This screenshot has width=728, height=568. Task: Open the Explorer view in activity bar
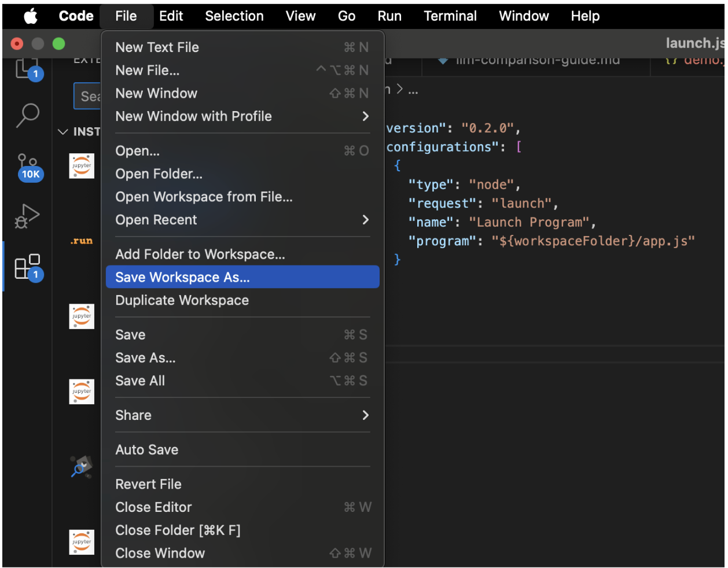coord(27,69)
